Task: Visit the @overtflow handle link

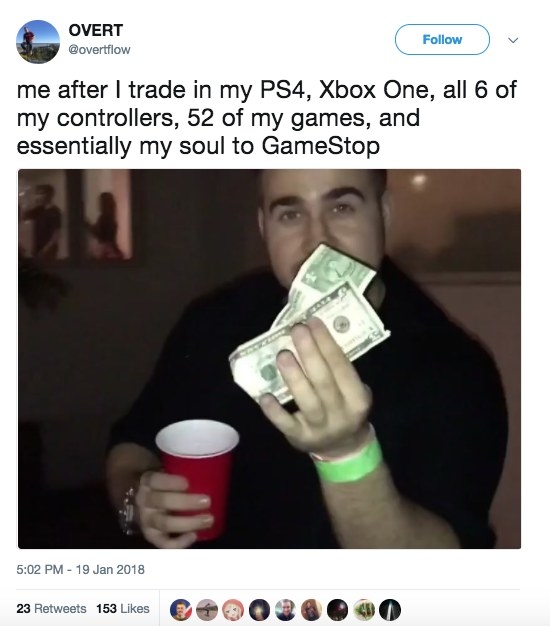Action: [x=99, y=50]
